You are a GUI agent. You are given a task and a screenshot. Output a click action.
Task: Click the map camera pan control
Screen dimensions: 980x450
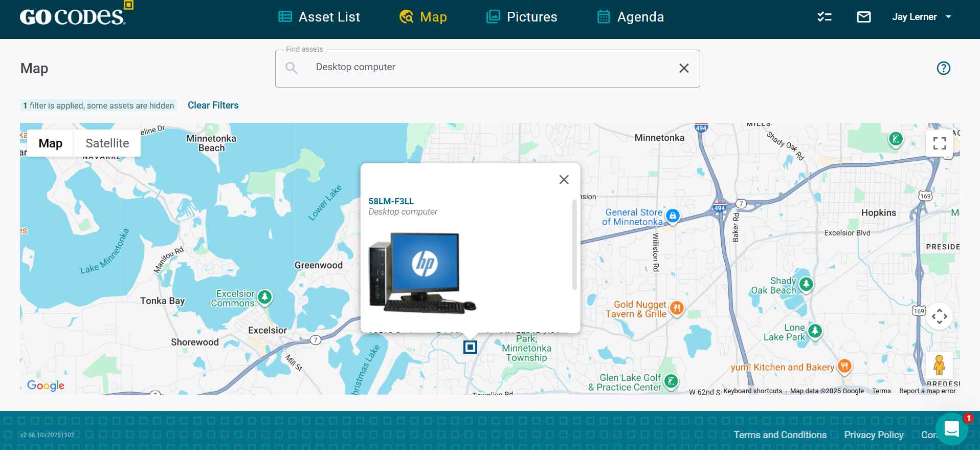click(x=939, y=317)
